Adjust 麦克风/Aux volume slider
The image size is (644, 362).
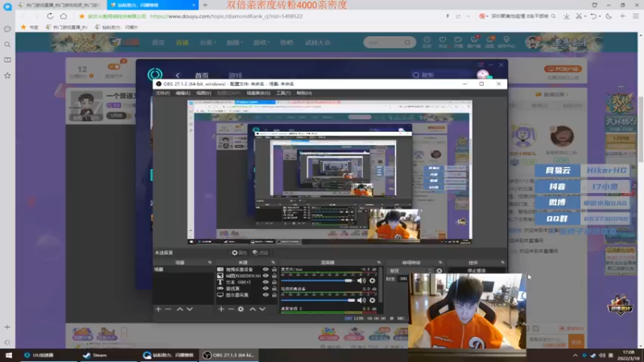(x=317, y=281)
